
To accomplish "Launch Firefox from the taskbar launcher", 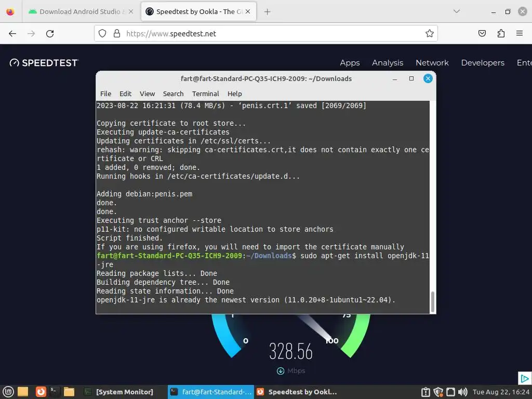I will [41, 392].
